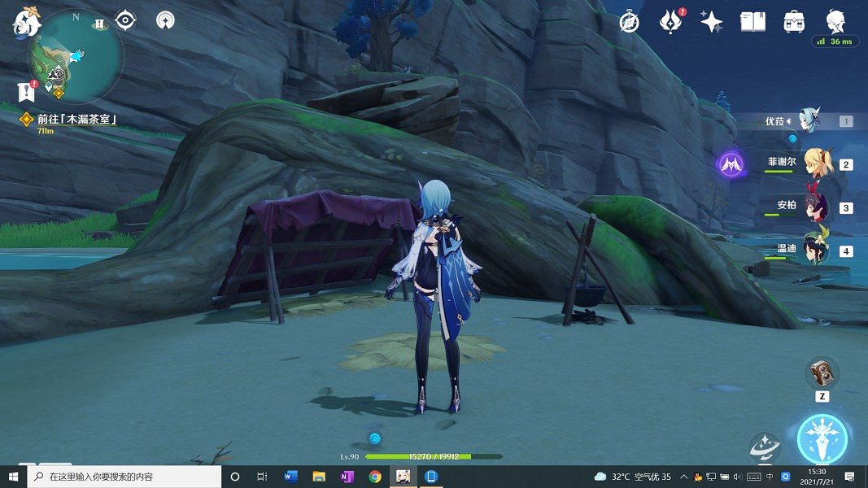Activate the elemental sight eye icon
868x488 pixels.
(x=125, y=20)
